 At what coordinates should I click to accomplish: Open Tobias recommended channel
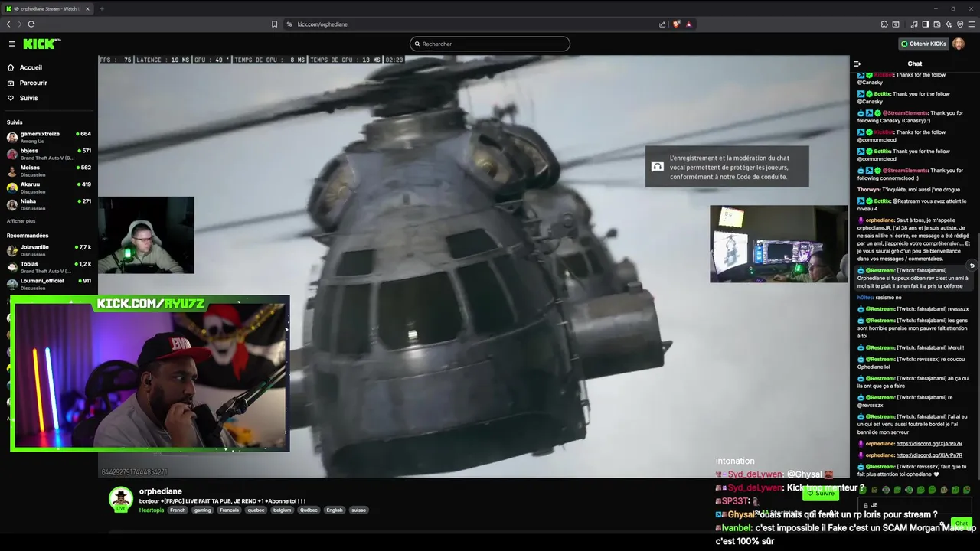point(48,267)
